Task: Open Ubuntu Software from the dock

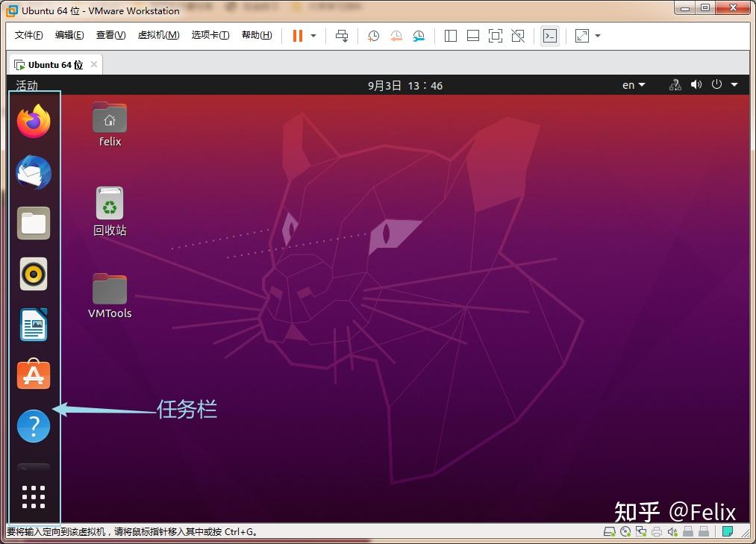Action: [x=33, y=375]
